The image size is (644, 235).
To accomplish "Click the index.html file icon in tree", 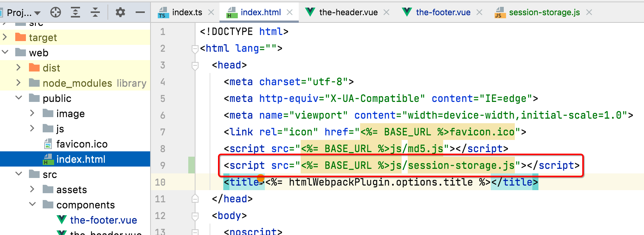I will [48, 159].
